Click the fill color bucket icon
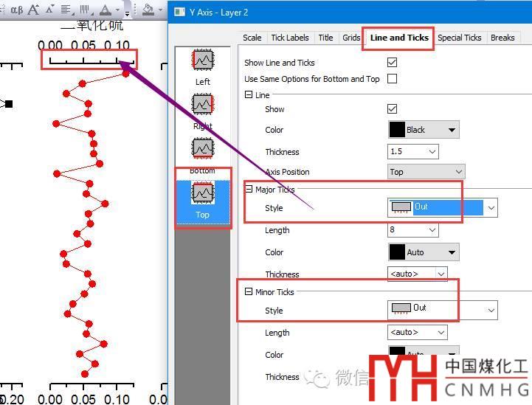Viewport: 532px width, 405px height. pos(148,10)
